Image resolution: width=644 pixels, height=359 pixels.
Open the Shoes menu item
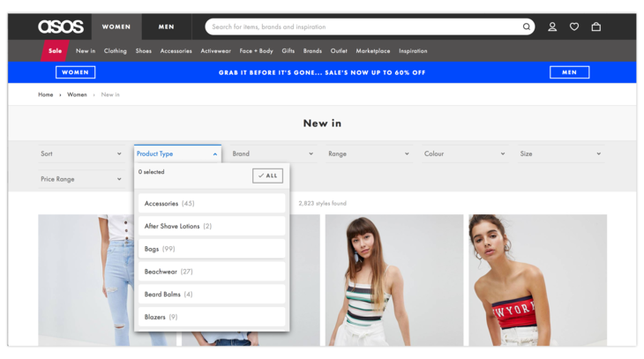143,51
